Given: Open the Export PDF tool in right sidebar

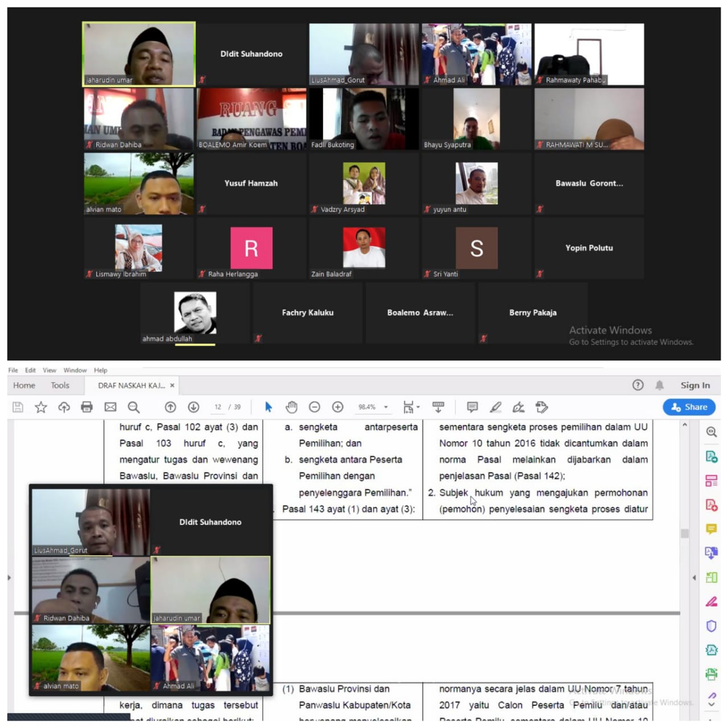Looking at the screenshot, I should pyautogui.click(x=711, y=456).
